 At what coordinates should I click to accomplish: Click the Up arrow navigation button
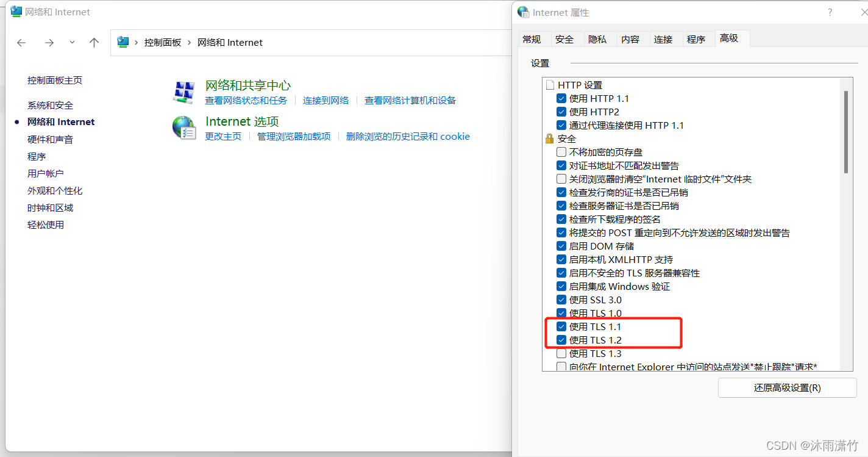click(x=94, y=43)
